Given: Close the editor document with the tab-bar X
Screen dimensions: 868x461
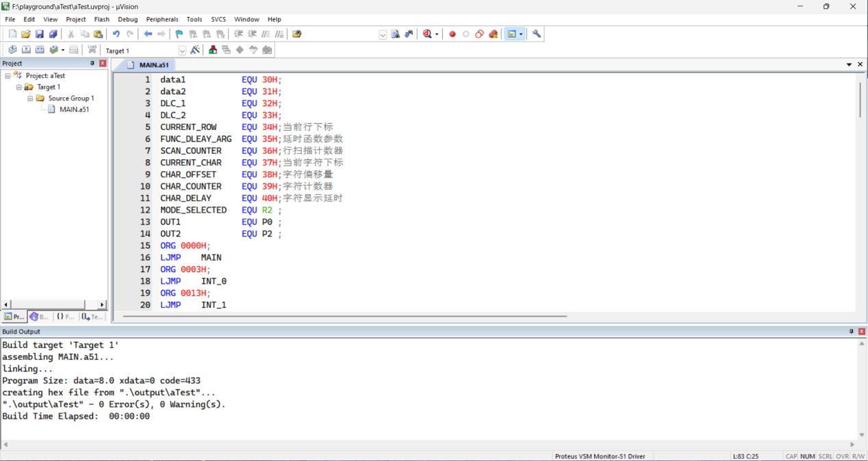Looking at the screenshot, I should (x=860, y=64).
